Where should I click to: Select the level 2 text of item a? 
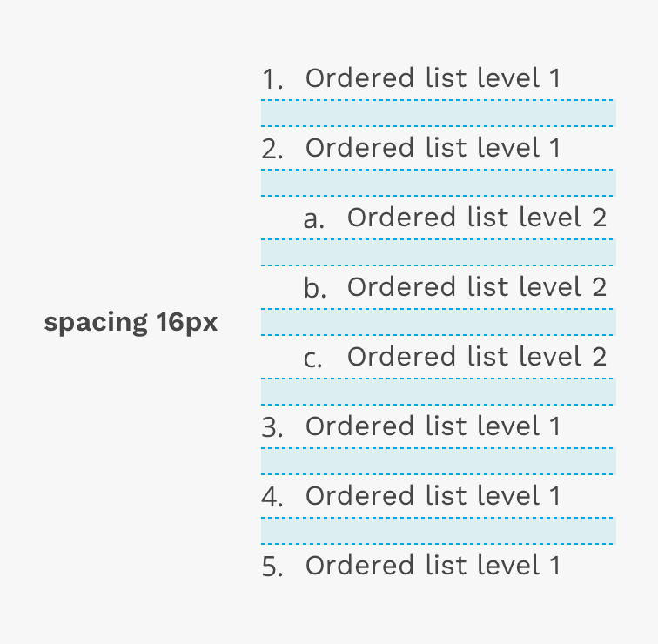[476, 218]
